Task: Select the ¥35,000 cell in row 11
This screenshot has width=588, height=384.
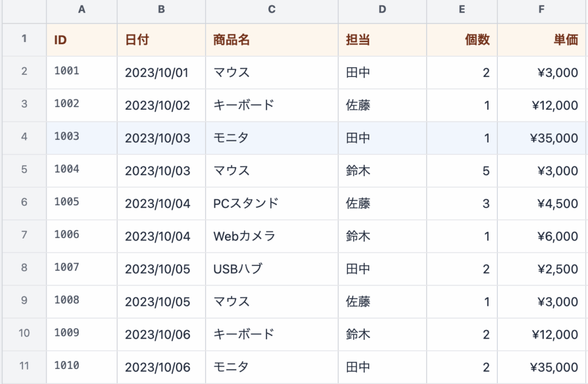Action: (541, 366)
